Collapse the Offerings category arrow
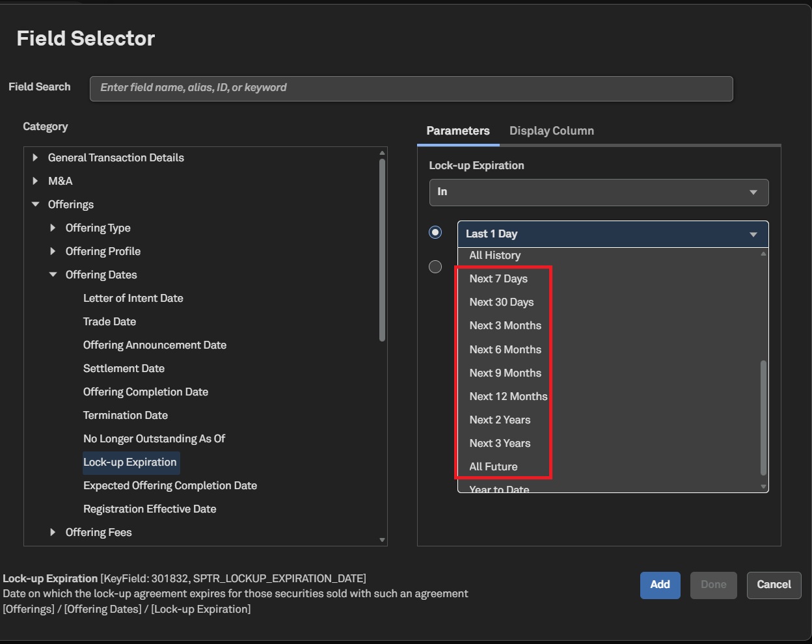The height and width of the screenshot is (644, 812). [x=35, y=204]
